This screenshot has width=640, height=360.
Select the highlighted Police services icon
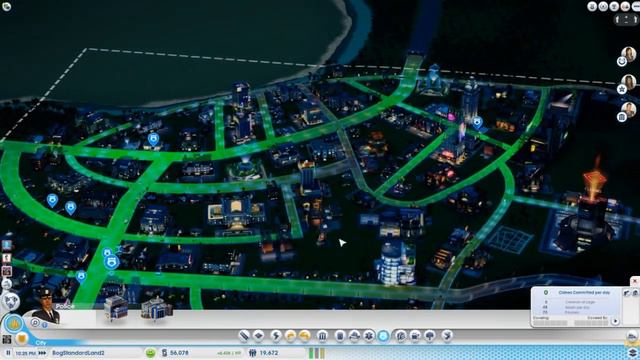[x=383, y=336]
